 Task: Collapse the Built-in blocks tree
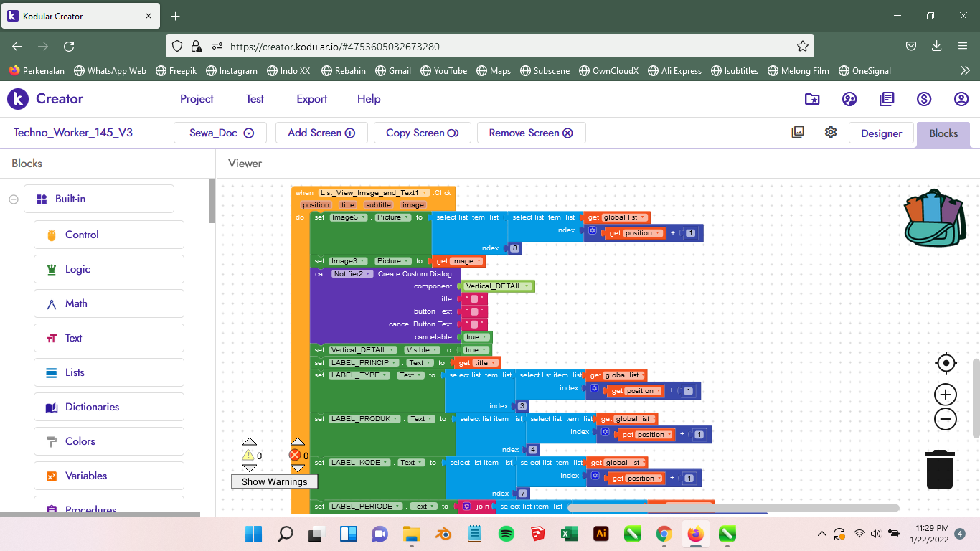[14, 199]
